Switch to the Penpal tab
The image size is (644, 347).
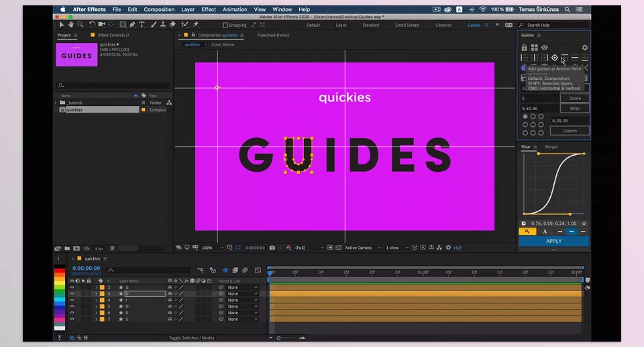click(551, 147)
